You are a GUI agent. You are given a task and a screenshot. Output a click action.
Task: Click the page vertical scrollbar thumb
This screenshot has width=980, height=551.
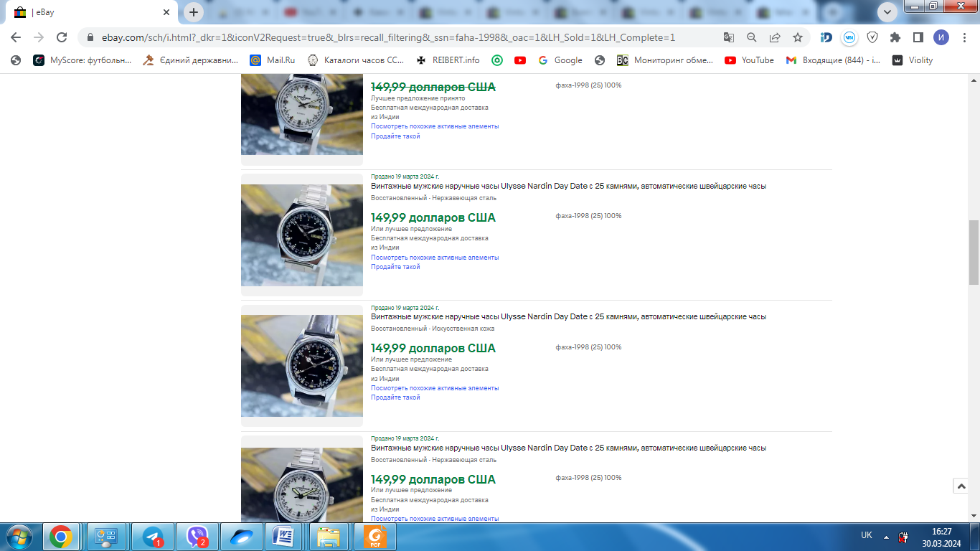point(974,253)
